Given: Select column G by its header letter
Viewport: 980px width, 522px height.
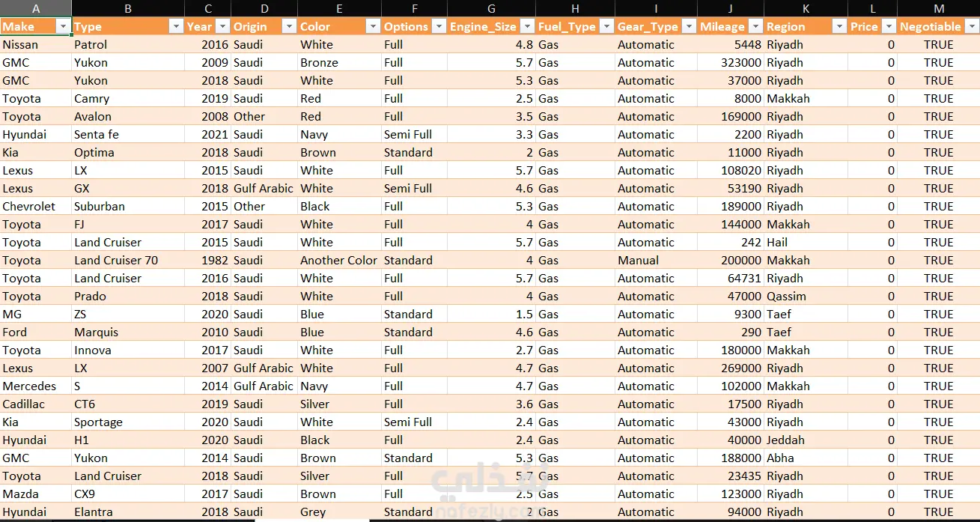Looking at the screenshot, I should pos(491,8).
